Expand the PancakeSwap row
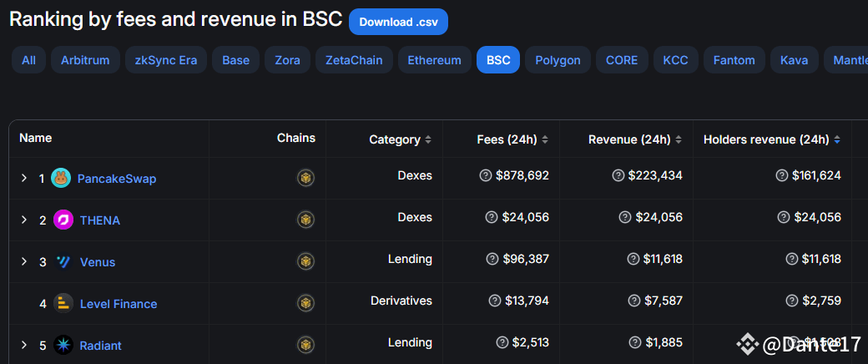 [24, 179]
